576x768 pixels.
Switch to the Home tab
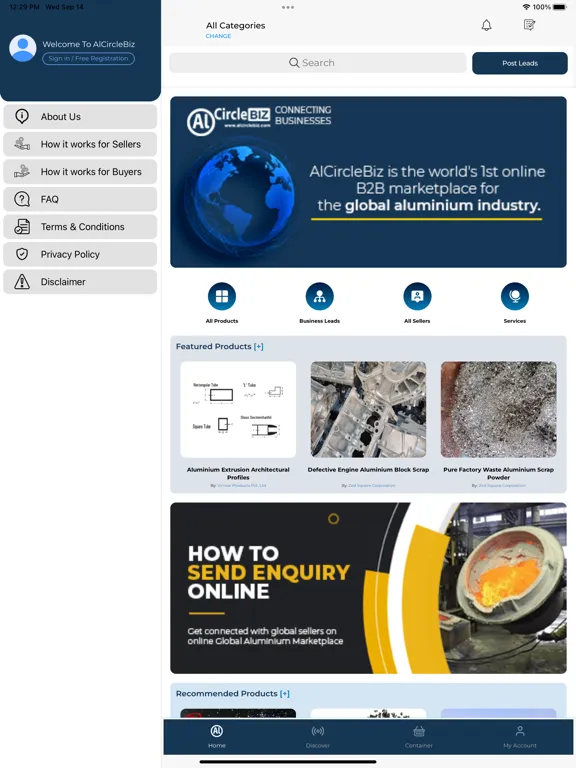(216, 737)
